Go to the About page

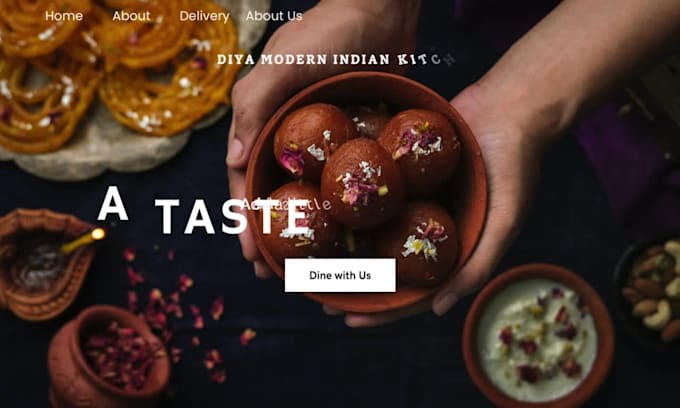[131, 16]
